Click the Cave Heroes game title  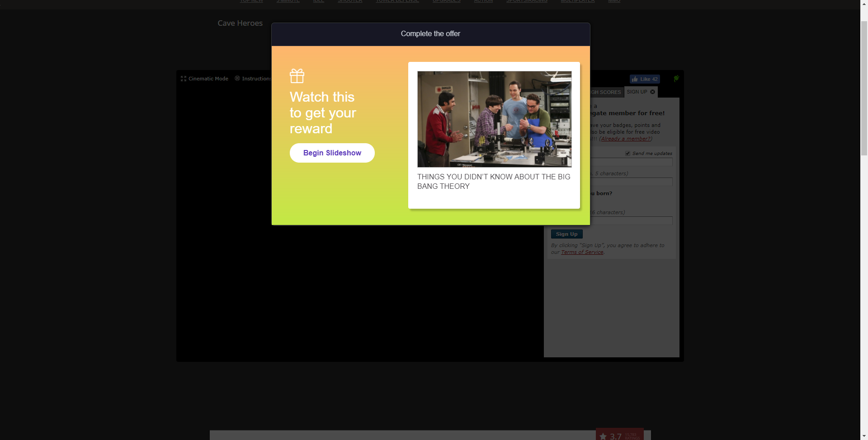click(240, 23)
